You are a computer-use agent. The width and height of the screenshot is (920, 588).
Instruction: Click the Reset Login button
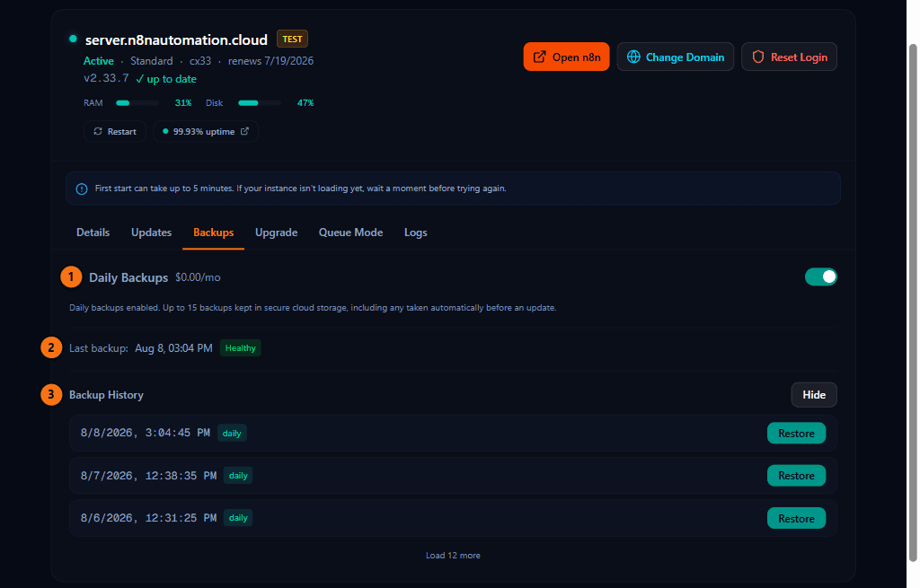coord(789,57)
